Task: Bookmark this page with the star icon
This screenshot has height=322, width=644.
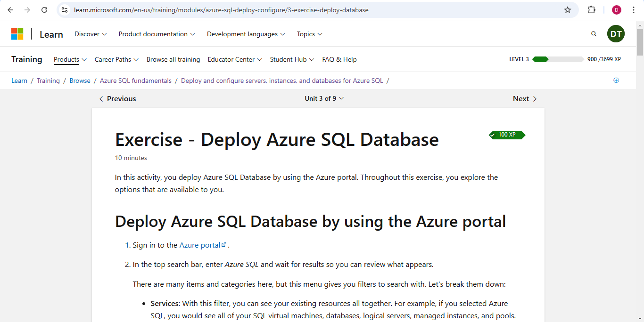Action: click(568, 10)
